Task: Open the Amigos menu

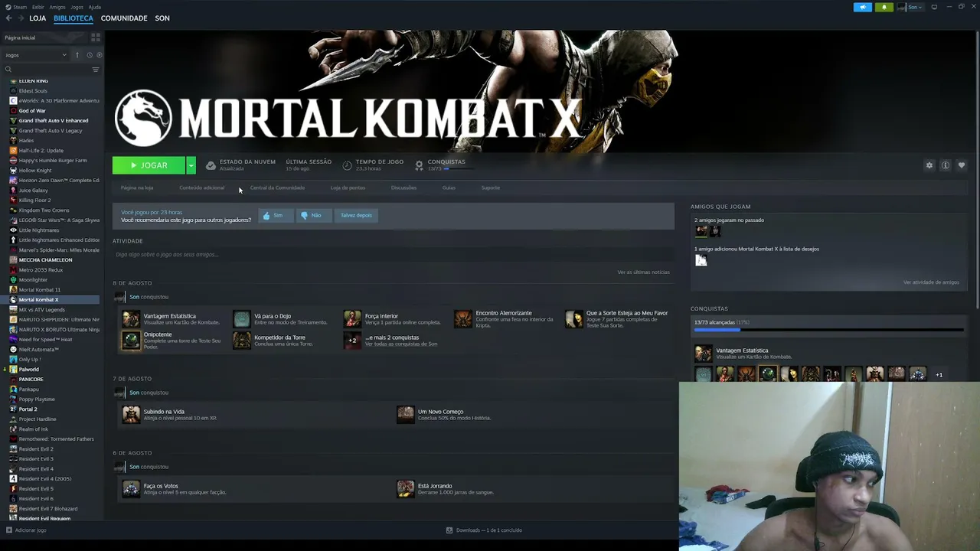Action: (x=57, y=7)
